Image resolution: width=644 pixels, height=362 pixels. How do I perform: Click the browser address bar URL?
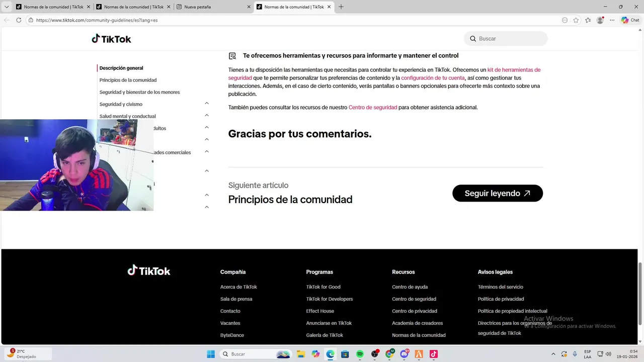tap(97, 20)
